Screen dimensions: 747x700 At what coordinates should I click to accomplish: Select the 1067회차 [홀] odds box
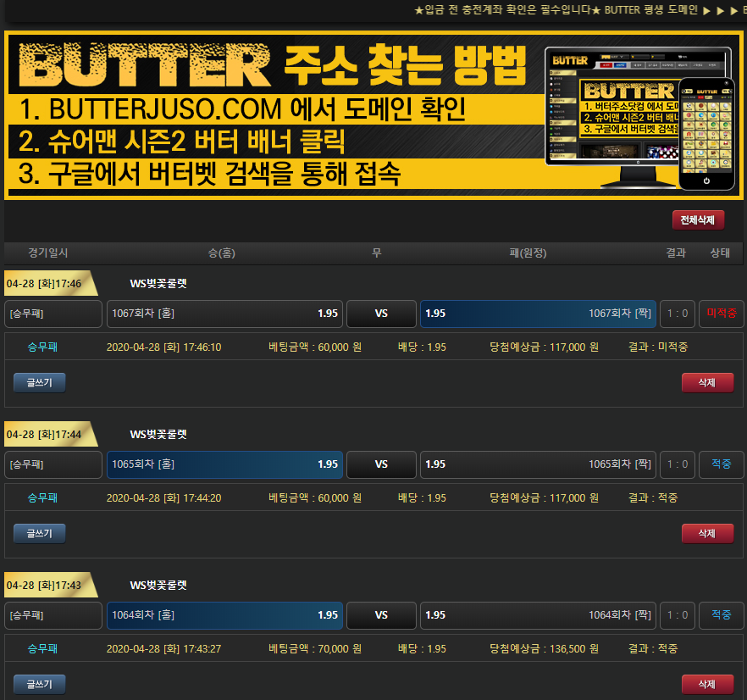click(224, 314)
